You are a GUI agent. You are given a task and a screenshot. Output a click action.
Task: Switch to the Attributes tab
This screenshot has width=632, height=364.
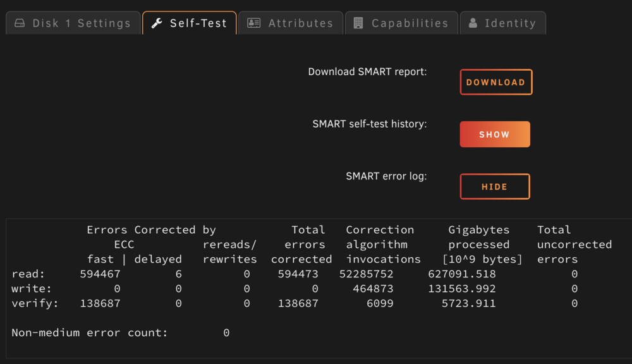coord(291,23)
